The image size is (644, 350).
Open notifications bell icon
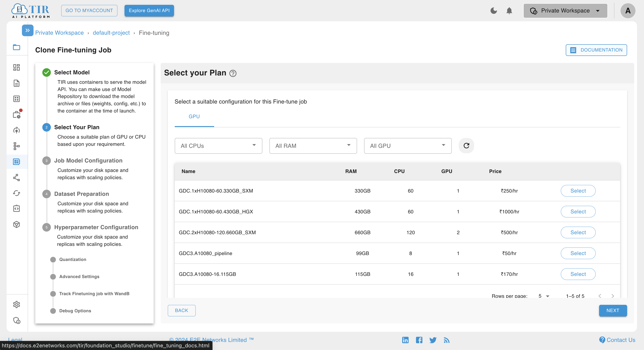click(x=509, y=11)
